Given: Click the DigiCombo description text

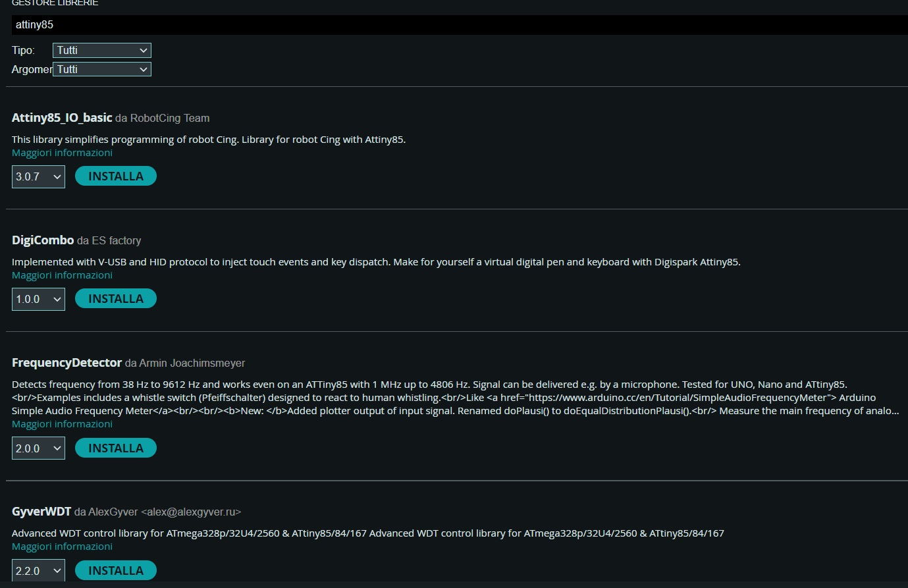Looking at the screenshot, I should coord(375,262).
